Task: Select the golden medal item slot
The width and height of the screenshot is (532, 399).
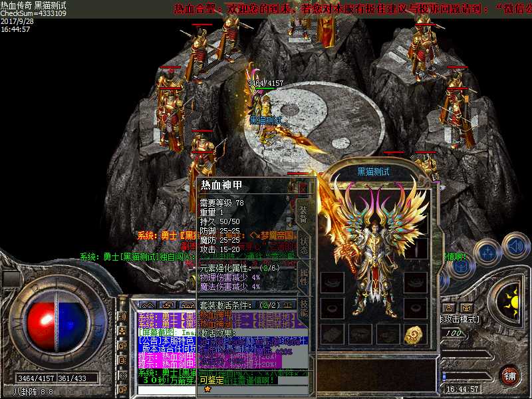Action: click(415, 334)
